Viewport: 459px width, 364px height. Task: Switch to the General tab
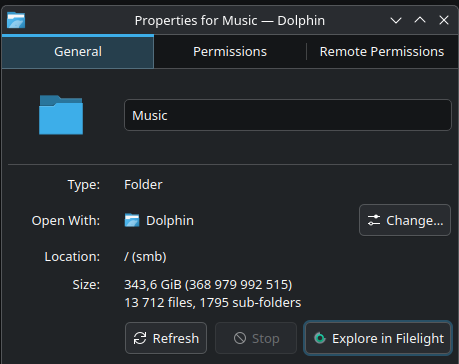(x=78, y=52)
